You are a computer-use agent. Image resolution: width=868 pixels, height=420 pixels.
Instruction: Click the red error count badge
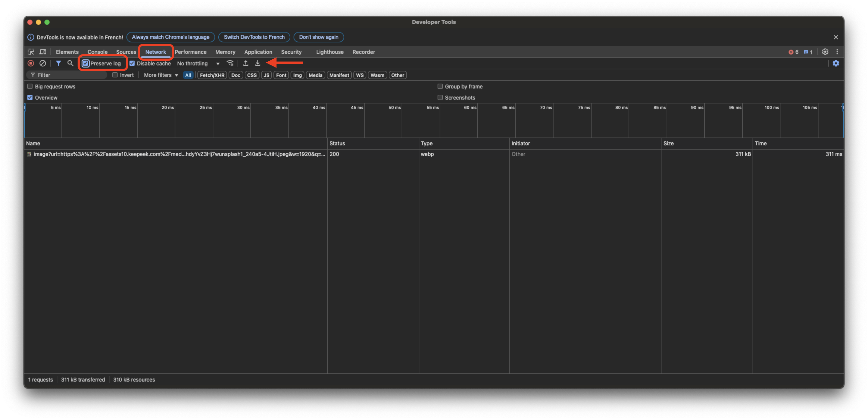coord(794,52)
